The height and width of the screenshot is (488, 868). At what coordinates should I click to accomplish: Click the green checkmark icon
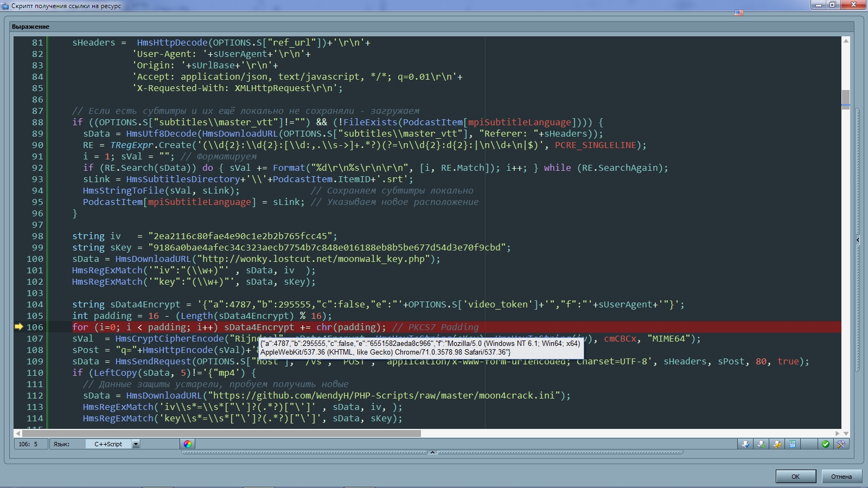coord(825,444)
